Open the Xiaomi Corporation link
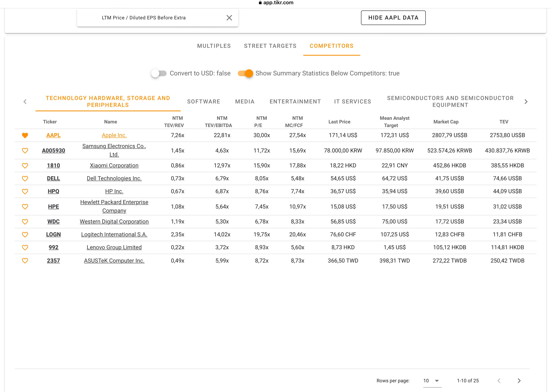 pyautogui.click(x=114, y=166)
